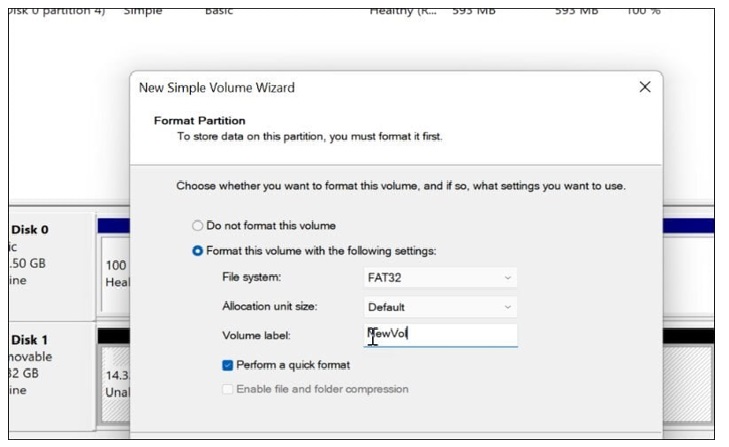Choose 'Format this volume with the following settings'
This screenshot has width=729, height=447.
(x=198, y=250)
